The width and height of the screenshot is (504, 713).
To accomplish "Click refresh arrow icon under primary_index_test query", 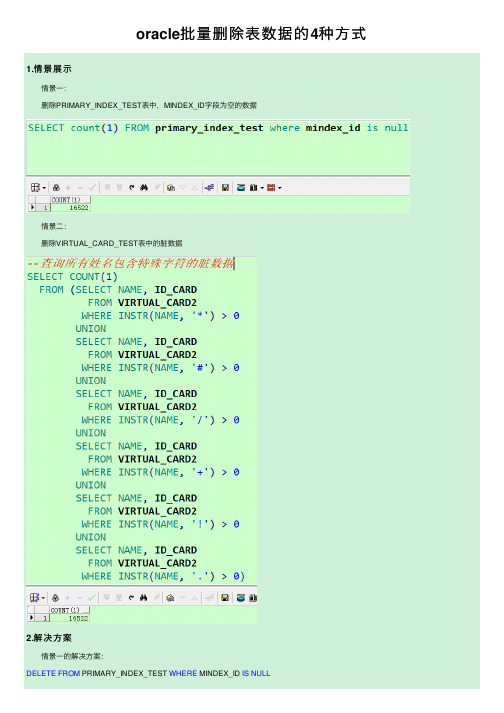I will (x=131, y=187).
